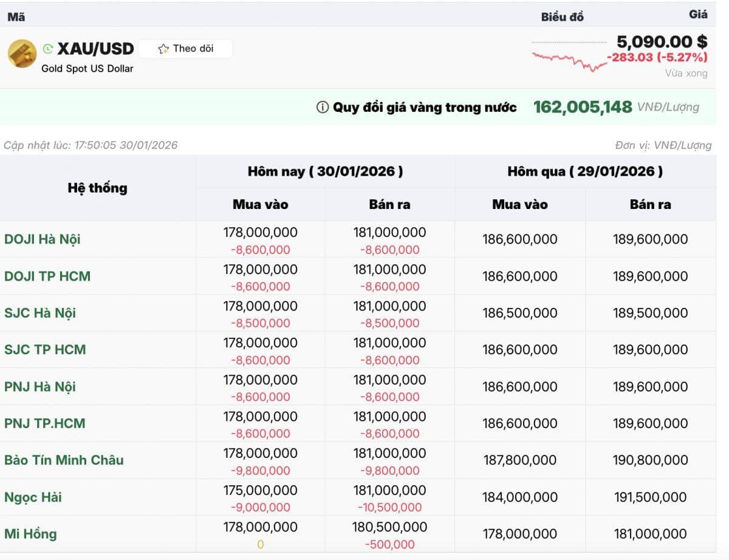Click Mua vào header under Hôm qua
This screenshot has width=729, height=560.
[520, 205]
